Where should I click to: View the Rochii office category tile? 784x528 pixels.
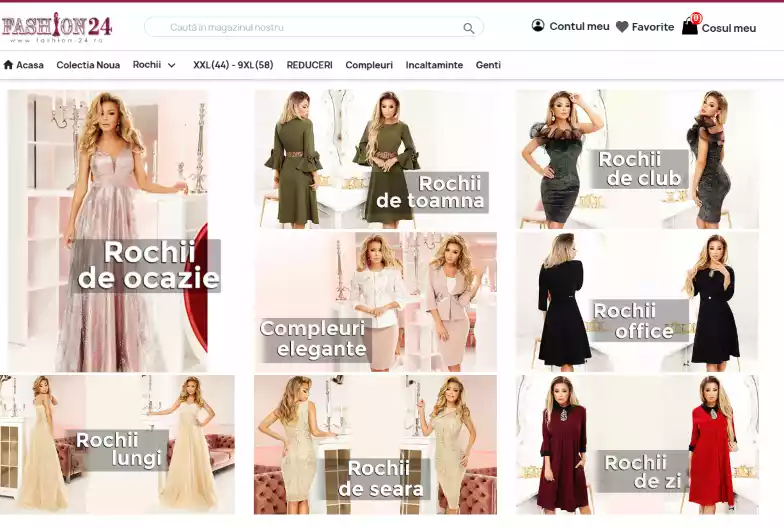(x=637, y=302)
